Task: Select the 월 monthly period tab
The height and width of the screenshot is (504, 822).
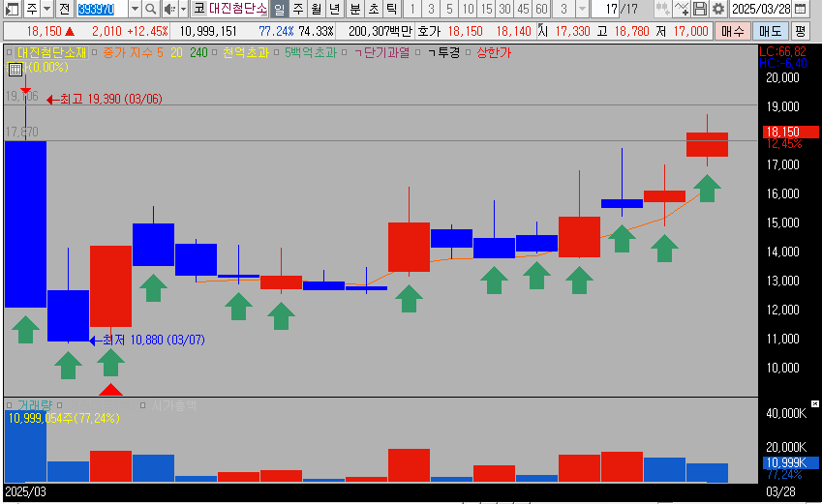Action: [x=316, y=9]
